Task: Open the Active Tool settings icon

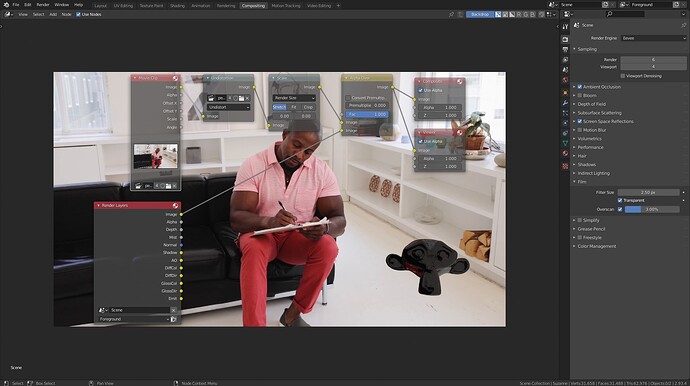Action: (x=565, y=26)
